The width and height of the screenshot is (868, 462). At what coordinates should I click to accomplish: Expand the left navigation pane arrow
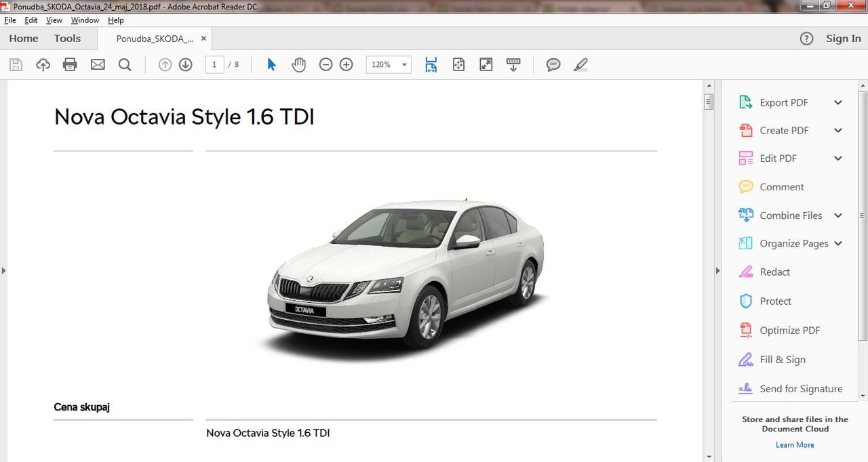(3, 270)
